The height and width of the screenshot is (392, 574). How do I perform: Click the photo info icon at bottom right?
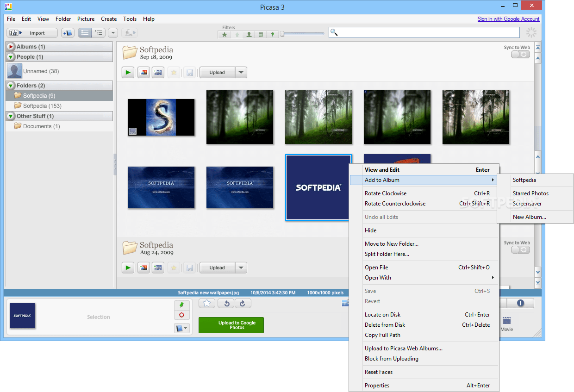coord(520,303)
